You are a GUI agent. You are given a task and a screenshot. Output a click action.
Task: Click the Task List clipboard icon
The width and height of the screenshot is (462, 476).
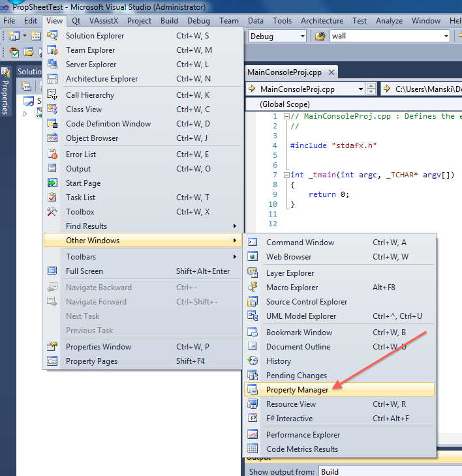(x=52, y=198)
